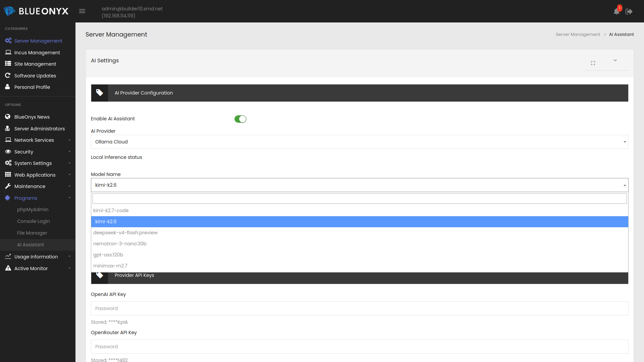This screenshot has width=644, height=362.
Task: Click the Server Management gears icon
Action: [x=8, y=41]
